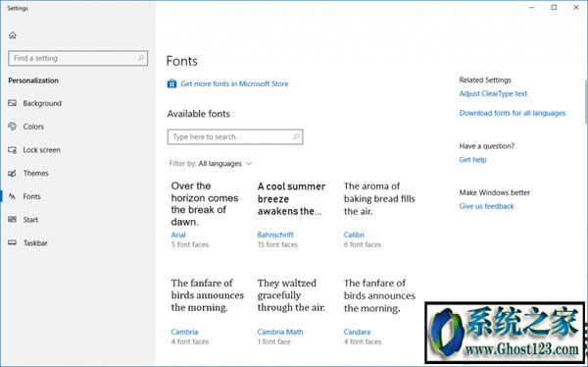Open the Cambria font details
The image size is (588, 367).
click(x=184, y=332)
